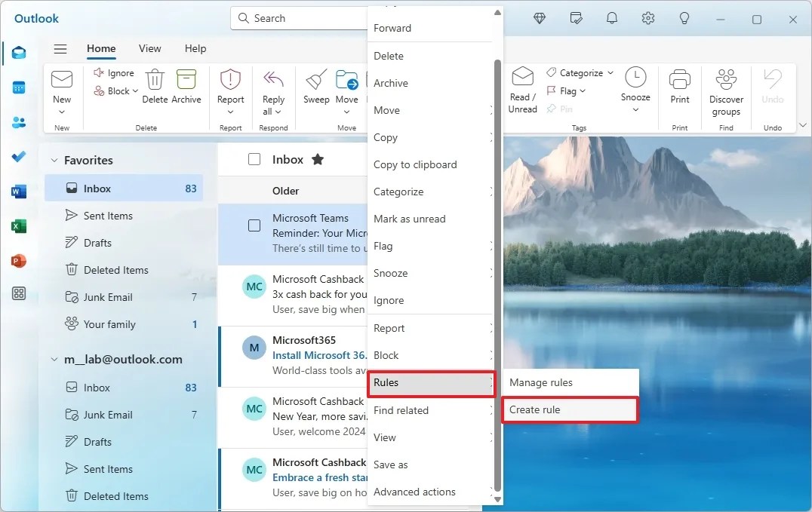The image size is (812, 512).
Task: Collapse the m_lab@outlook.com account section
Action: (54, 360)
